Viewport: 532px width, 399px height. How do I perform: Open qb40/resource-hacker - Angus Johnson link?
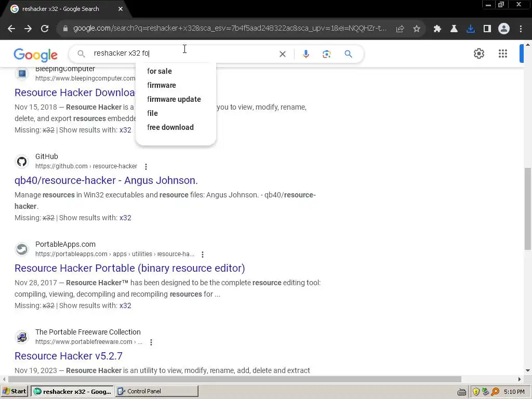(x=106, y=180)
